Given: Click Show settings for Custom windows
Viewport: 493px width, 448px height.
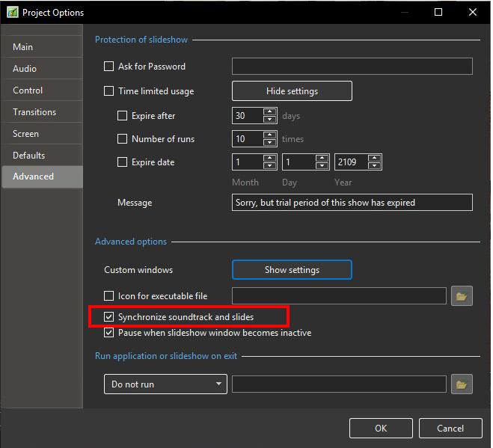Looking at the screenshot, I should [x=292, y=270].
